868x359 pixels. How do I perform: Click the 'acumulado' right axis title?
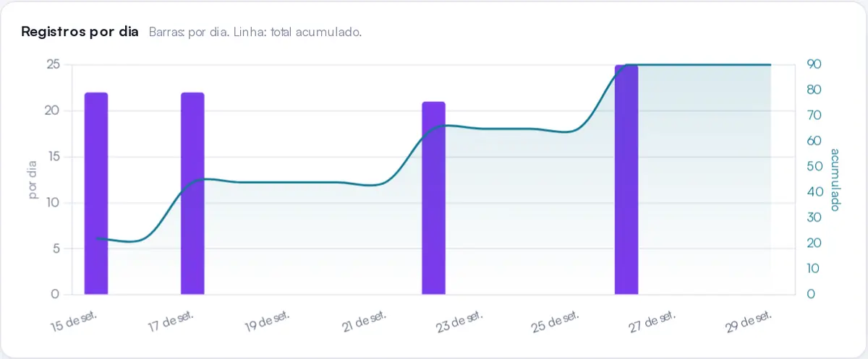(835, 180)
